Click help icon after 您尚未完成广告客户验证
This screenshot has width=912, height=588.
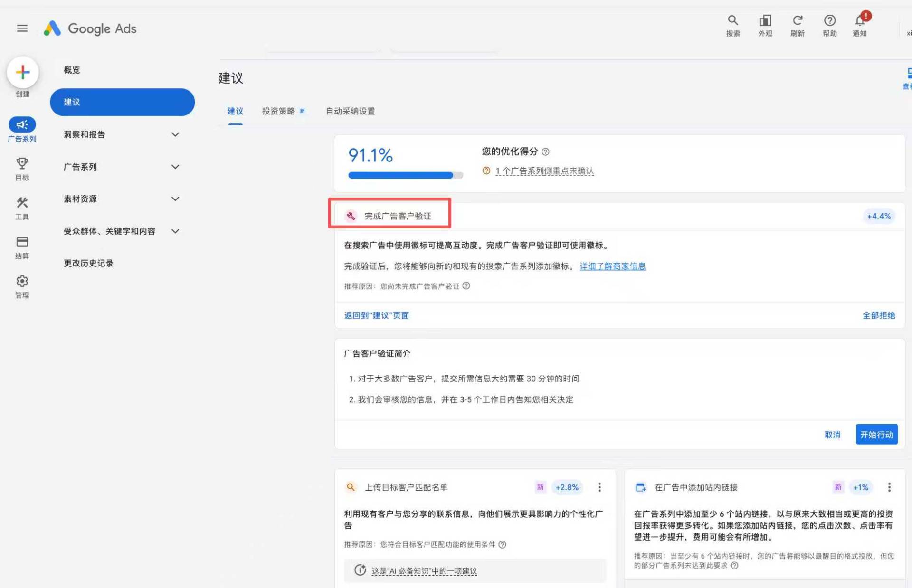coord(466,285)
